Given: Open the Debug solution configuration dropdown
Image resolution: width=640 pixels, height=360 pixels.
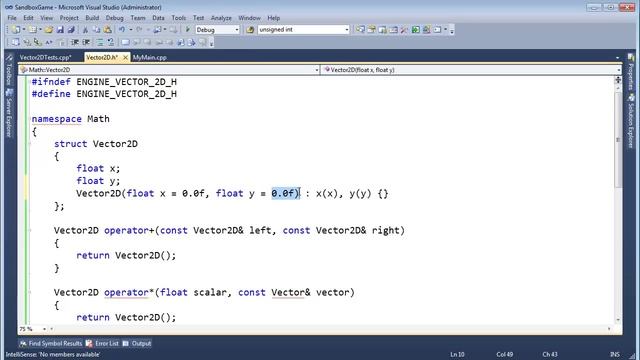Looking at the screenshot, I should 236,30.
